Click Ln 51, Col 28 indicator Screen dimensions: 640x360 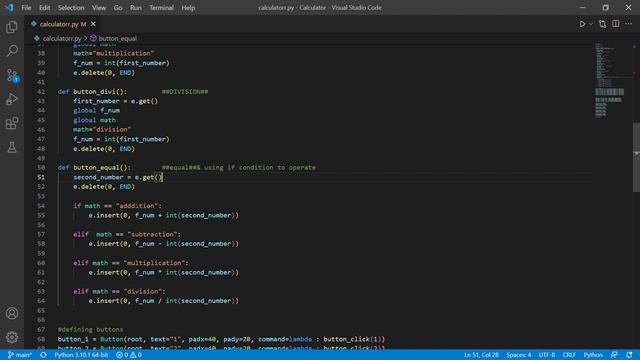481,355
